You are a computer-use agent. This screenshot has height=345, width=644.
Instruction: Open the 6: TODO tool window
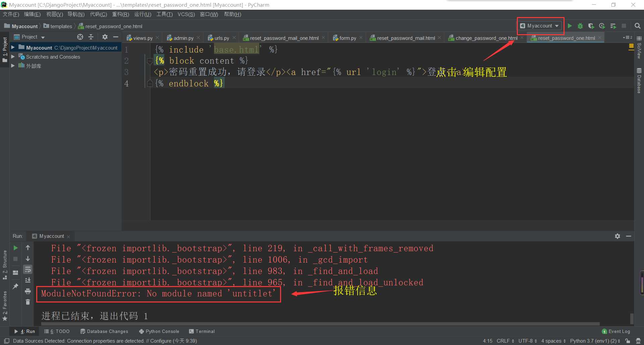click(57, 331)
